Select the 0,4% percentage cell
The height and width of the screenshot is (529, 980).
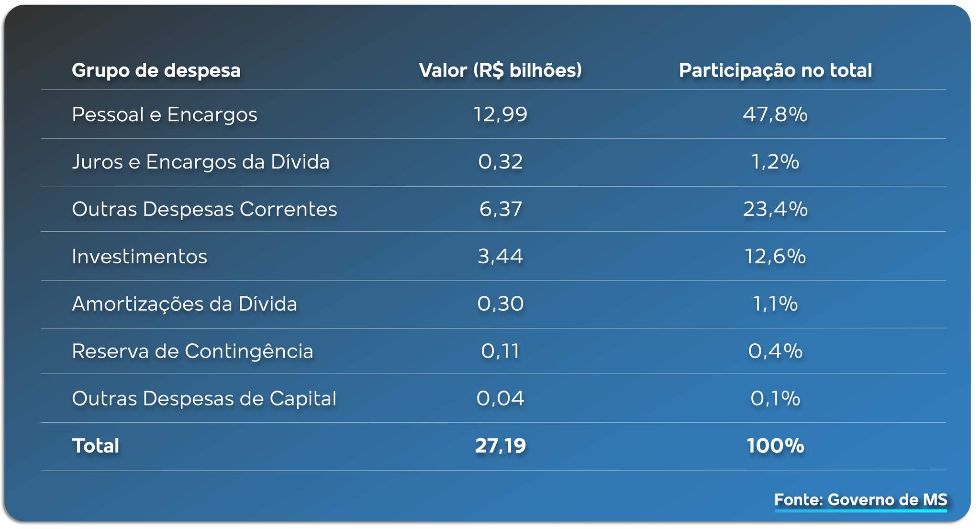(775, 351)
